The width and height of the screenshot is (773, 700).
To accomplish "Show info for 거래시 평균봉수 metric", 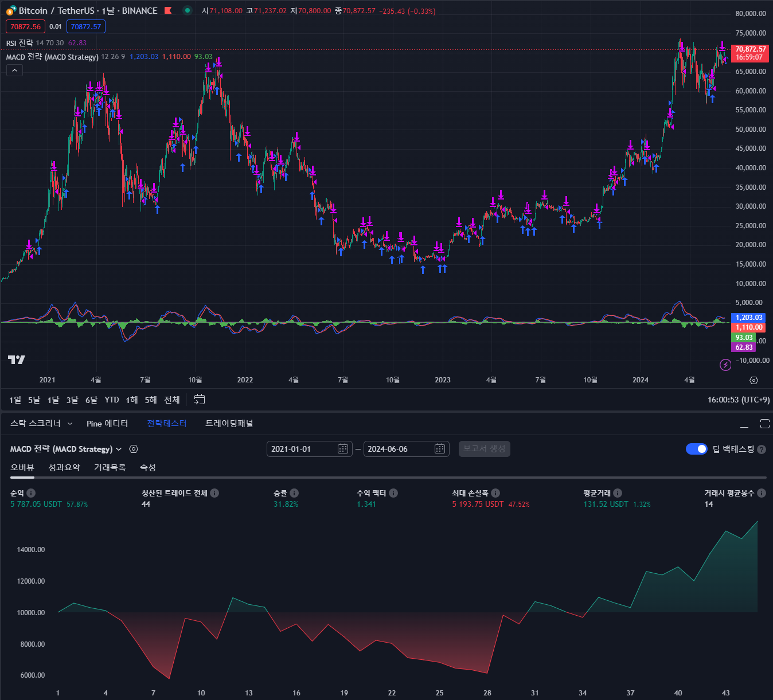I will [762, 493].
